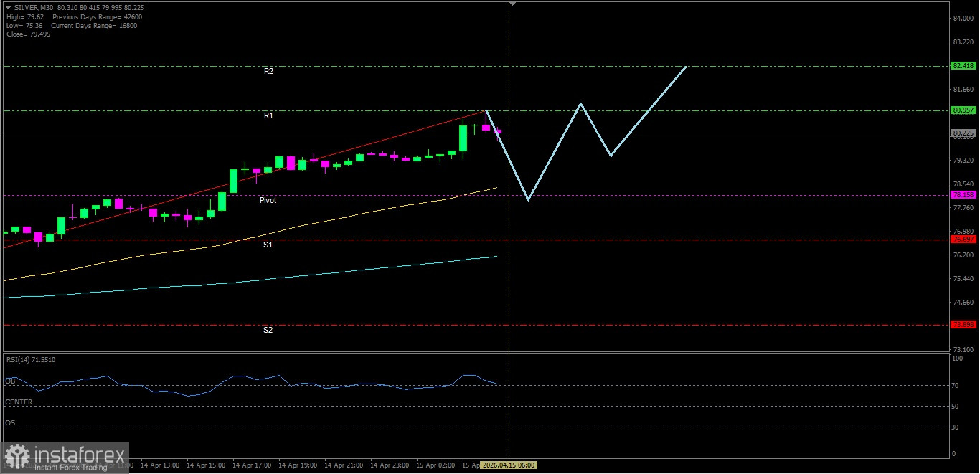This screenshot has height=474, width=980.
Task: Click the S2 support label
Action: click(268, 331)
